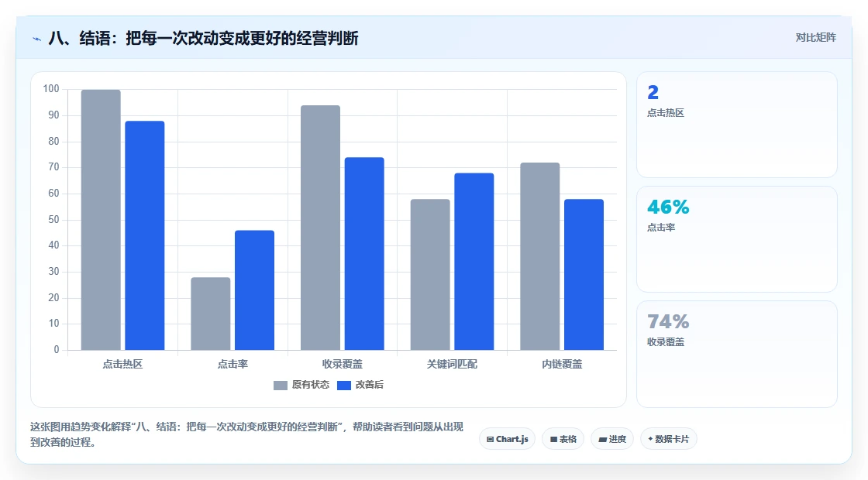Click the section title 八、结语 heading
The height and width of the screenshot is (480, 868).
tap(203, 38)
